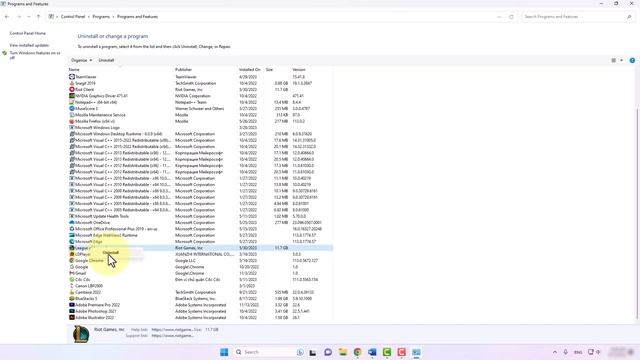Go back with the back arrow

tap(7, 17)
